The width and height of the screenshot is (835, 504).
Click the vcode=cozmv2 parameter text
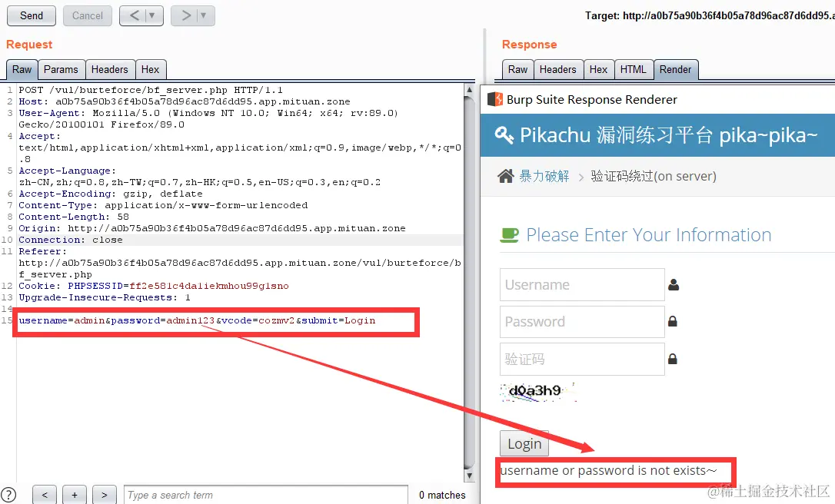click(x=258, y=320)
